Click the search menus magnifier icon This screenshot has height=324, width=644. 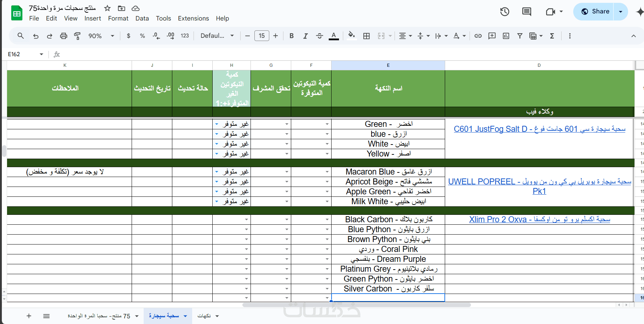pos(21,36)
